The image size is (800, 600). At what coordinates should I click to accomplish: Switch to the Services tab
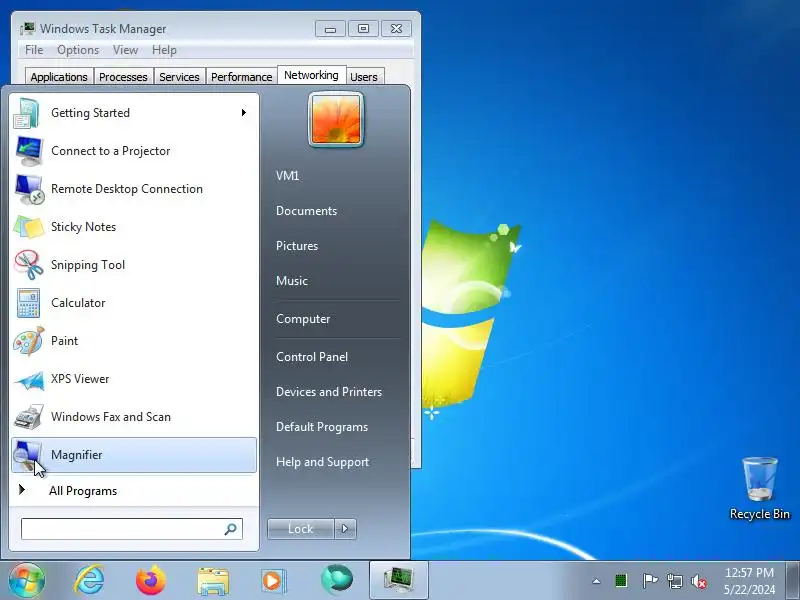point(179,77)
